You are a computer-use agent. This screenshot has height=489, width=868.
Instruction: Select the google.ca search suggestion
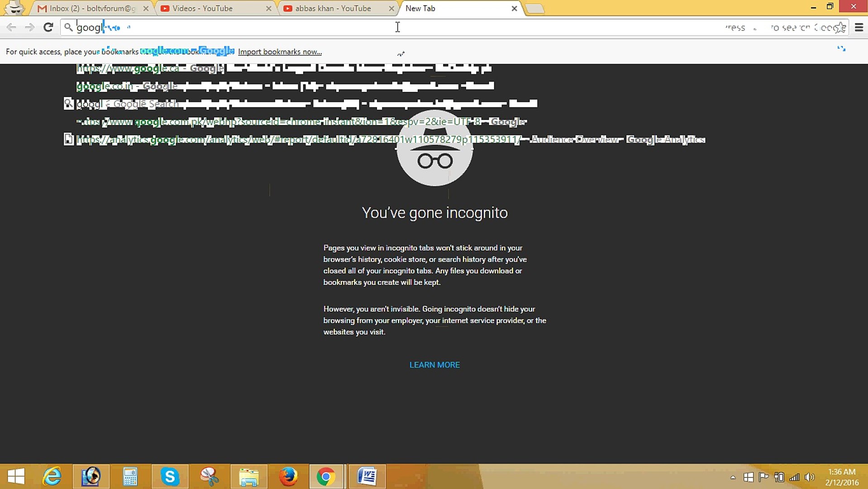coord(149,68)
